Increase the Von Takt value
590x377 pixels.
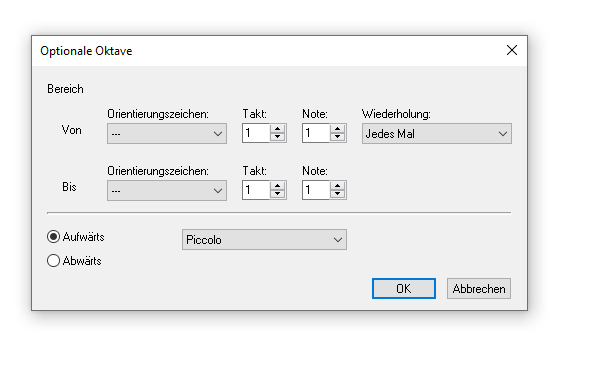pos(278,129)
